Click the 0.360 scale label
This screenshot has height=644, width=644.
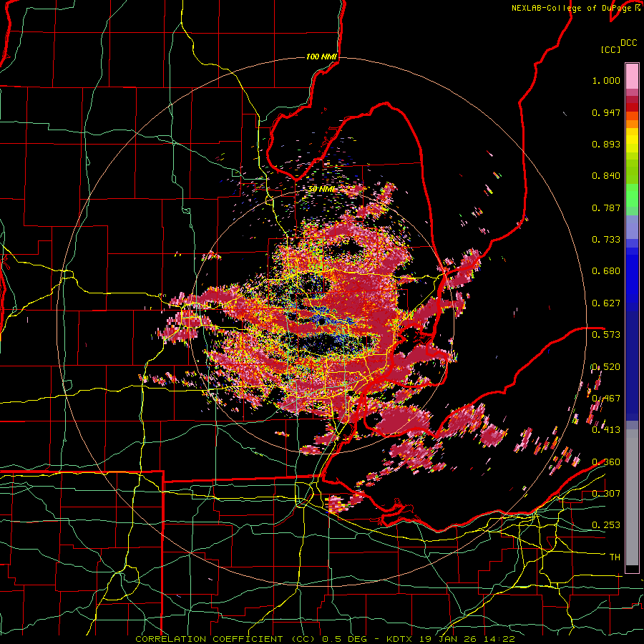tap(606, 462)
